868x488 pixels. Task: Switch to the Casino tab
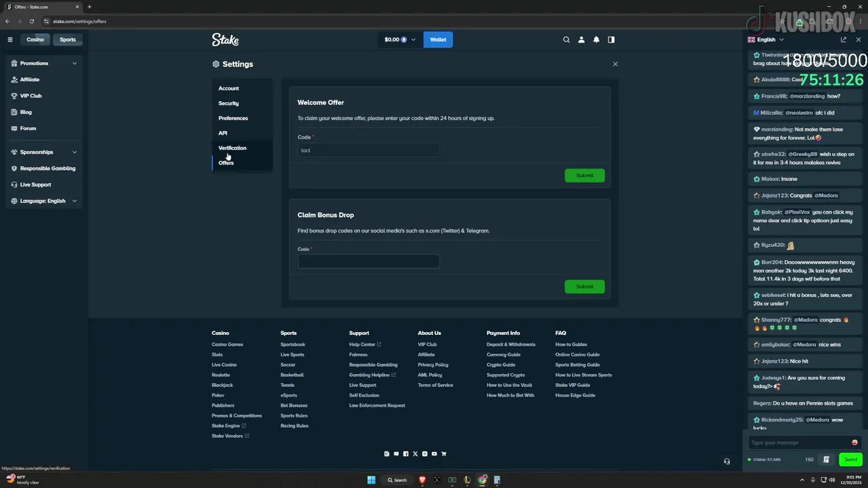click(35, 39)
